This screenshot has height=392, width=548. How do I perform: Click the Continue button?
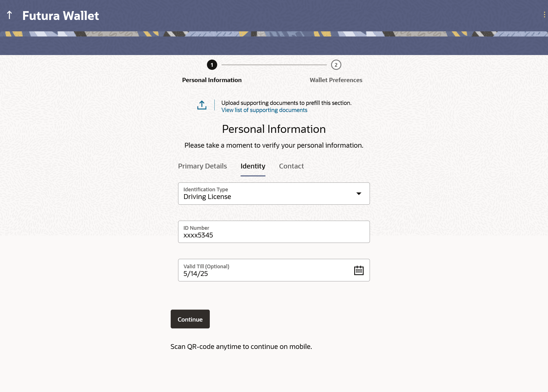pos(190,319)
